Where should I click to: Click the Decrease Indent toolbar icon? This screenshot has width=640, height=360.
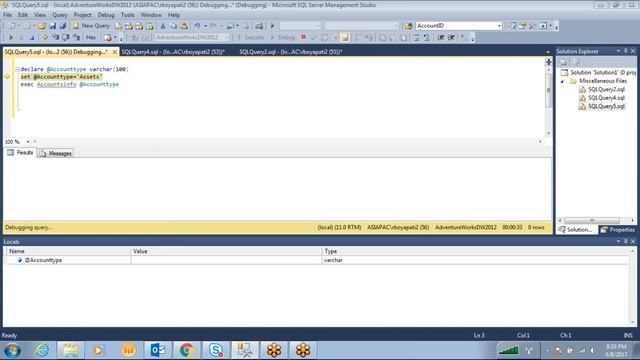441,38
